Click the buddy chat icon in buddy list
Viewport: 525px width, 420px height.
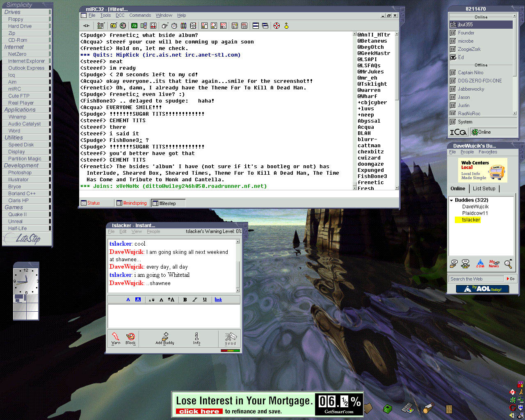point(466,264)
